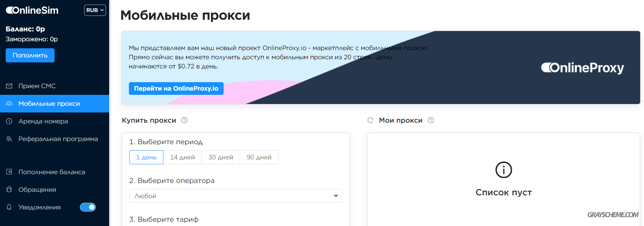This screenshot has width=644, height=226.
Task: Click the OnlineProxy logo in the banner
Action: [x=582, y=68]
